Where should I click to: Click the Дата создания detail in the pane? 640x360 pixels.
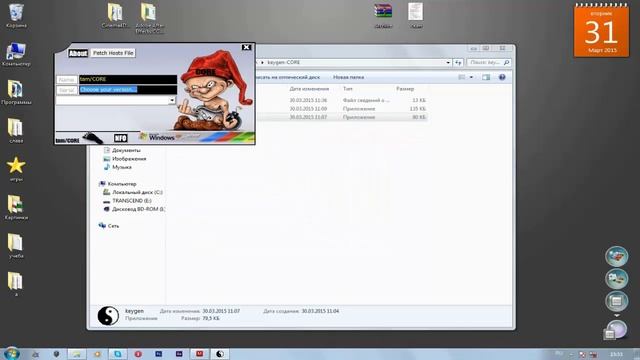click(301, 311)
